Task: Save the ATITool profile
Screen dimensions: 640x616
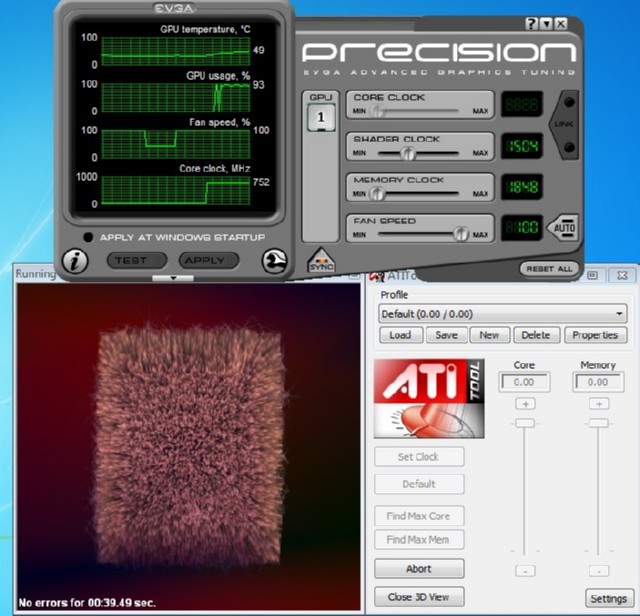Action: (x=447, y=335)
